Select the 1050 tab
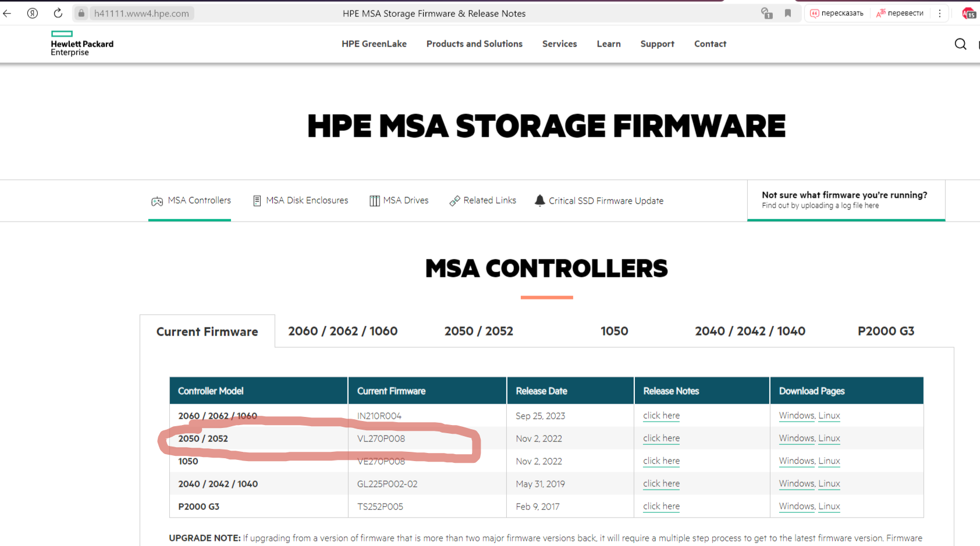The height and width of the screenshot is (546, 980). click(x=615, y=331)
